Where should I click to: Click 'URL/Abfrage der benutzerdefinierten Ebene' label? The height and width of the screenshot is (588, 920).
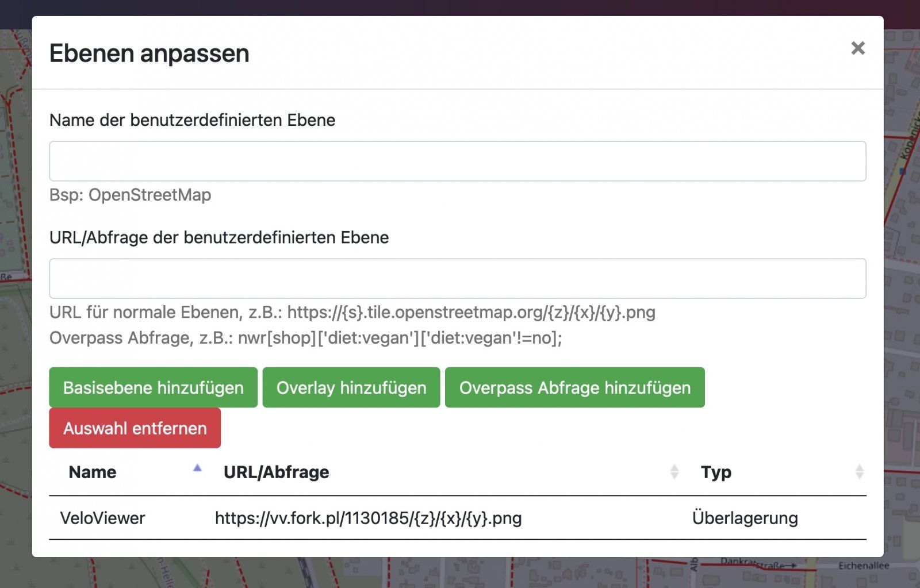coord(218,237)
